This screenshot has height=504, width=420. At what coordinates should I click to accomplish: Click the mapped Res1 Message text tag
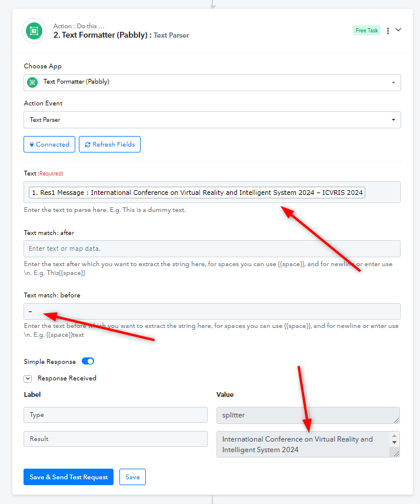pos(197,193)
